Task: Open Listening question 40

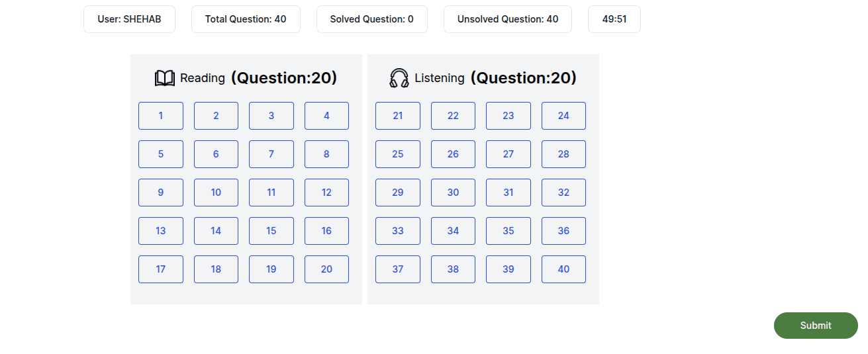Action: coord(563,269)
